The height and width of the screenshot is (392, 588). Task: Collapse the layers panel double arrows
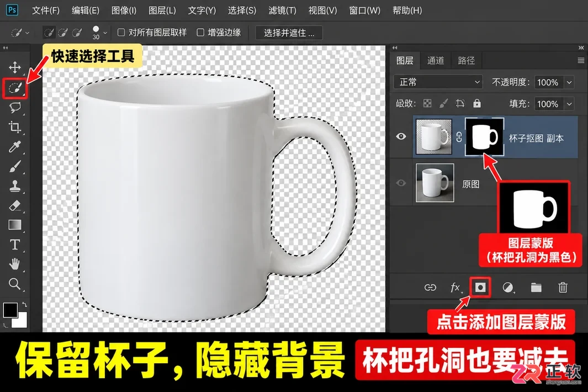tap(395, 48)
